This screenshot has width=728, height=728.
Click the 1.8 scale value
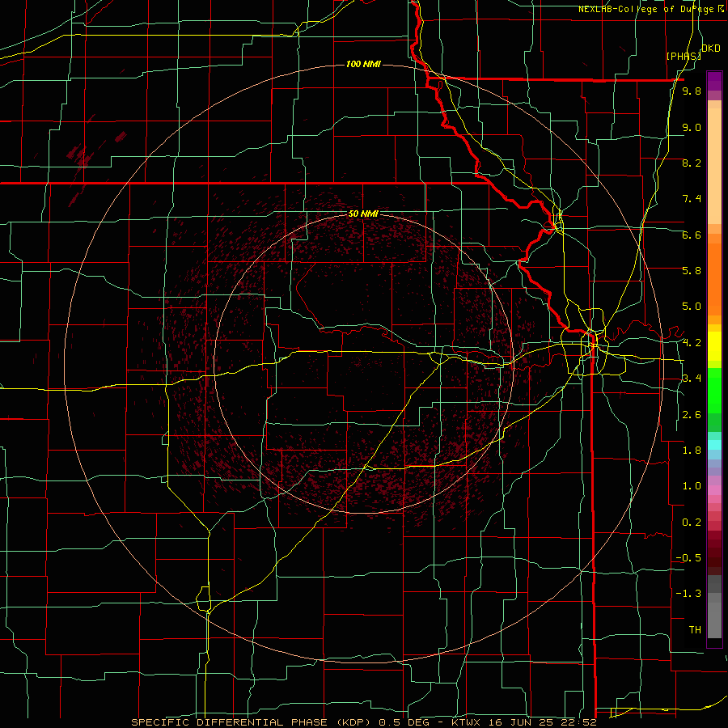(692, 451)
